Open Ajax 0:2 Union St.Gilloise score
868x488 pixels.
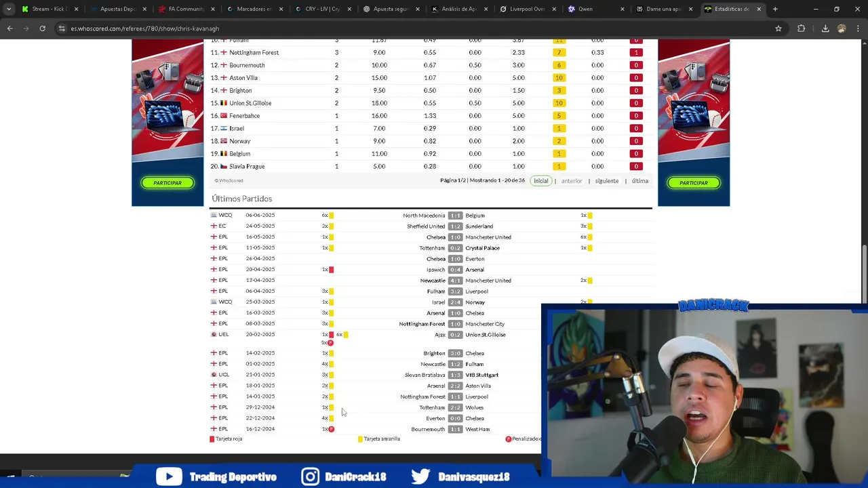point(455,335)
